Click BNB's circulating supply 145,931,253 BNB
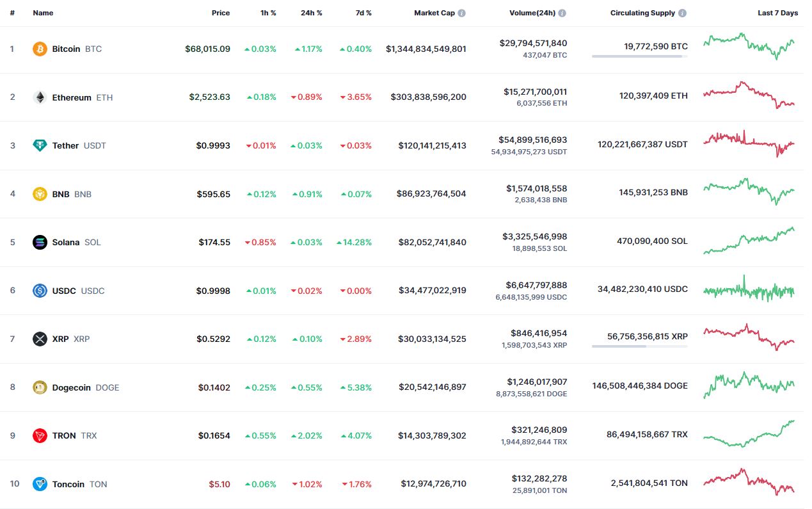The image size is (812, 509). pyautogui.click(x=653, y=192)
